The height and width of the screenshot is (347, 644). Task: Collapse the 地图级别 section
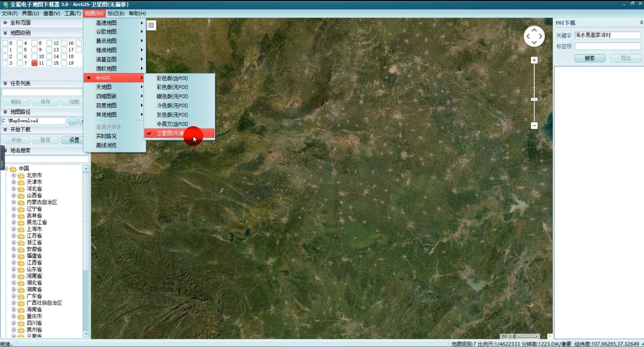[x=5, y=33]
